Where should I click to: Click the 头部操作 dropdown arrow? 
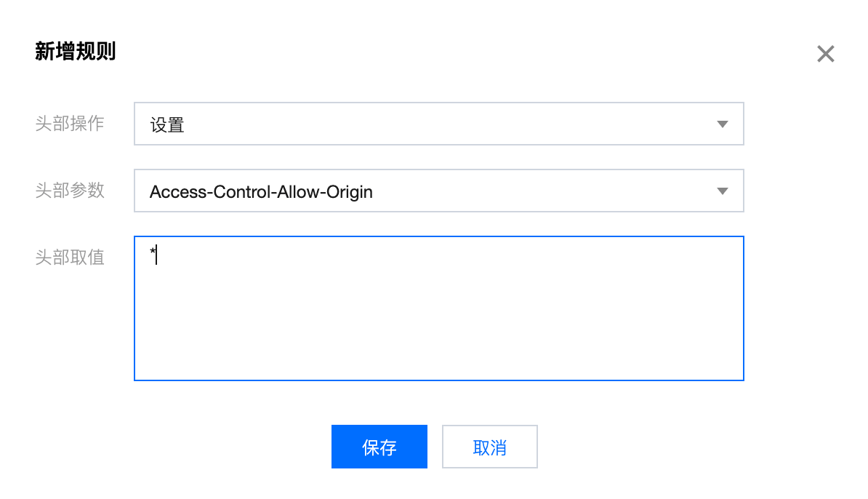pyautogui.click(x=722, y=124)
